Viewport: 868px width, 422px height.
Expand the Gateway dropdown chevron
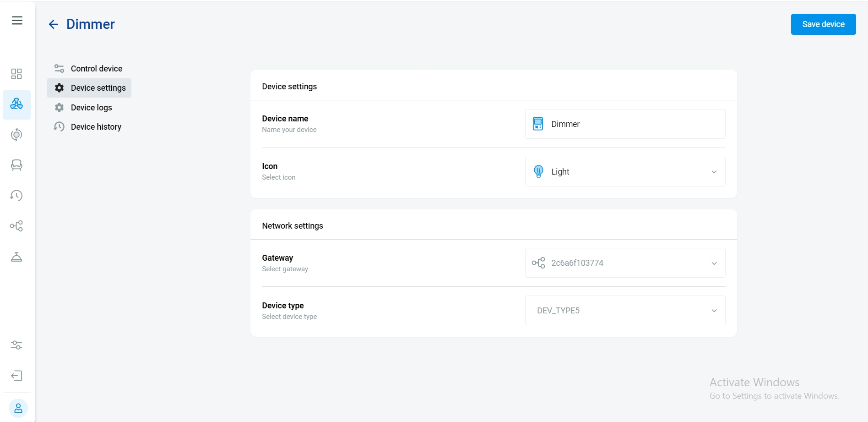coord(714,263)
